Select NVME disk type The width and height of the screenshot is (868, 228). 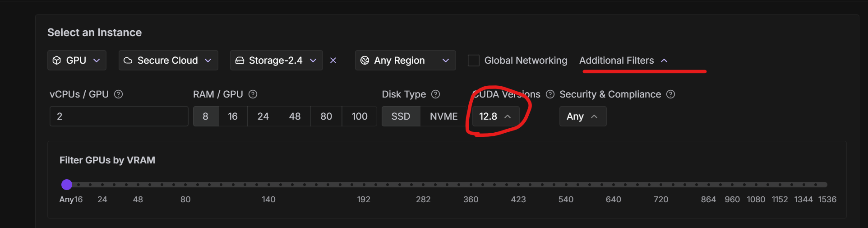[x=443, y=116]
